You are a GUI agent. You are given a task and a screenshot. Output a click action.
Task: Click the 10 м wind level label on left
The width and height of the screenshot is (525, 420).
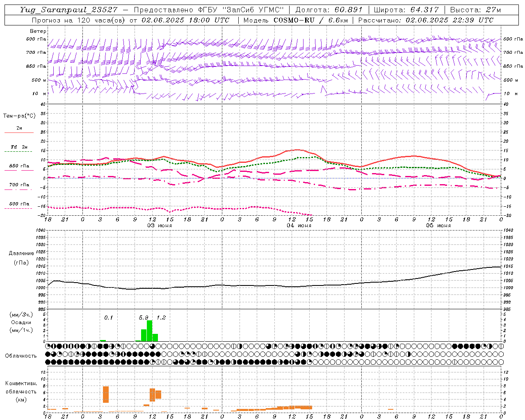click(39, 94)
